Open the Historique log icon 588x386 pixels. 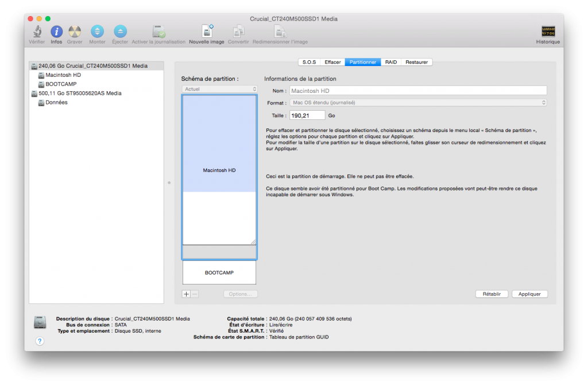point(548,32)
